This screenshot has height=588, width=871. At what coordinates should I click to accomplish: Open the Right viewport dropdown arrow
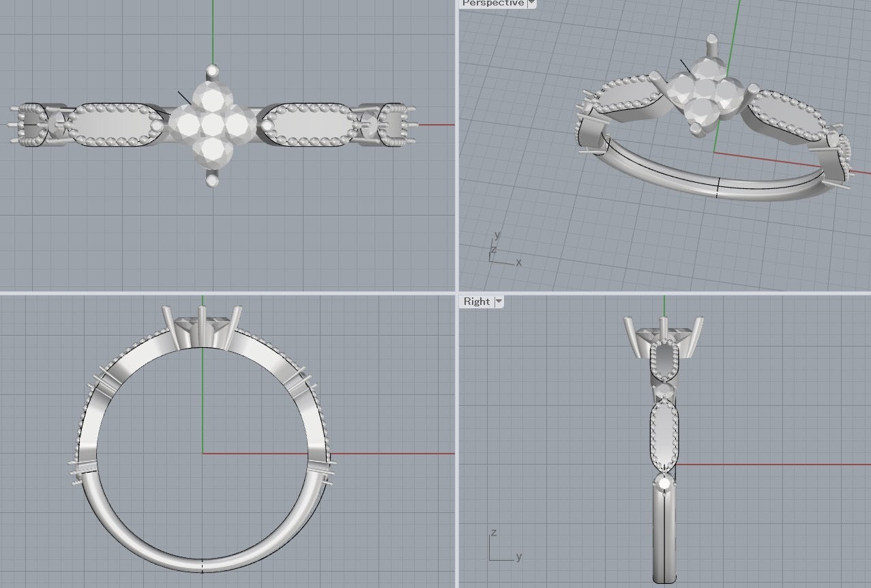(x=499, y=302)
